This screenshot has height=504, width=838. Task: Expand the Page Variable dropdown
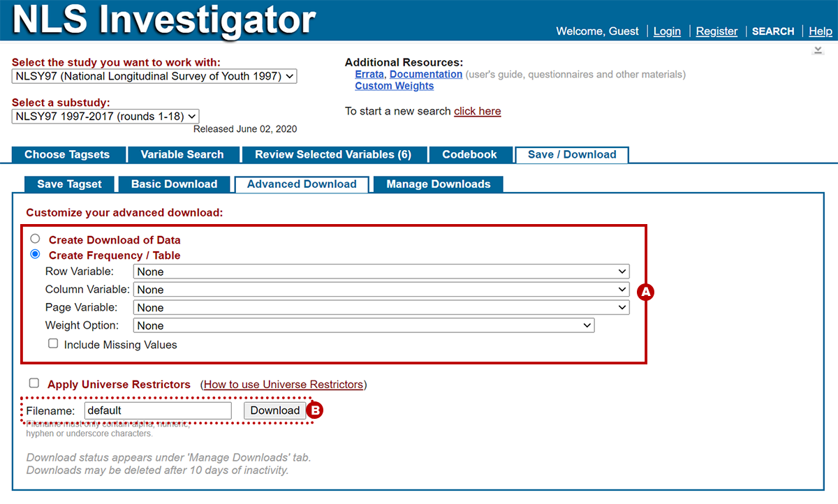(x=381, y=308)
